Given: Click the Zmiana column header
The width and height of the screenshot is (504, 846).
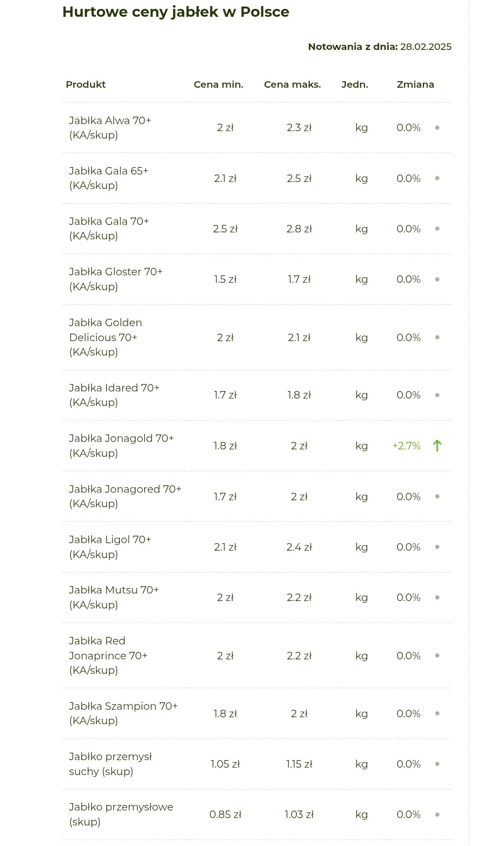Looking at the screenshot, I should click(415, 84).
